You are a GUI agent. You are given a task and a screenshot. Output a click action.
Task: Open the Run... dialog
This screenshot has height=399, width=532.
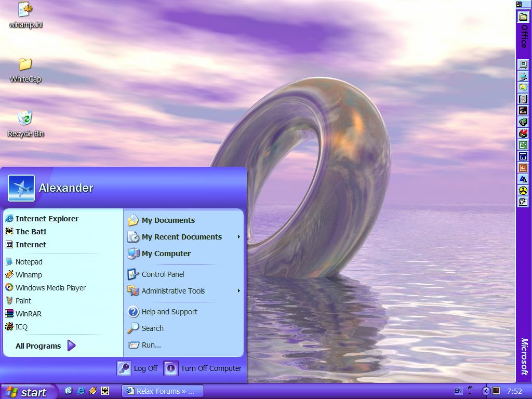click(x=144, y=345)
